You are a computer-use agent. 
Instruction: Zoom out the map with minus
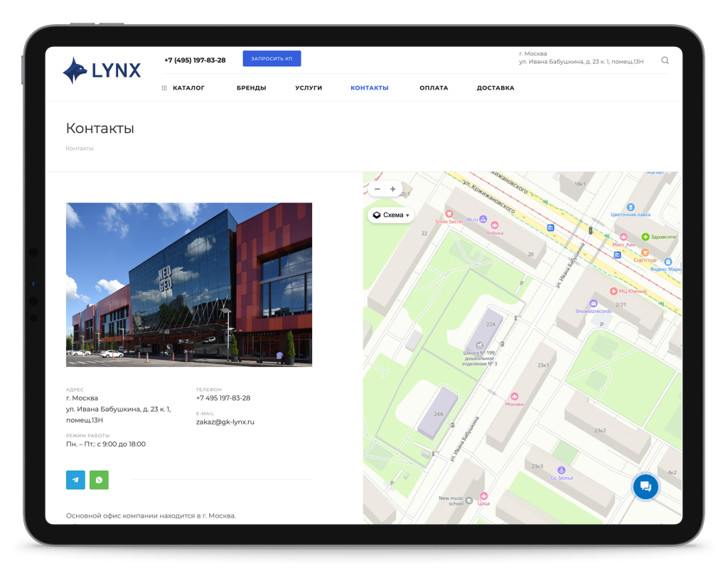pos(378,189)
